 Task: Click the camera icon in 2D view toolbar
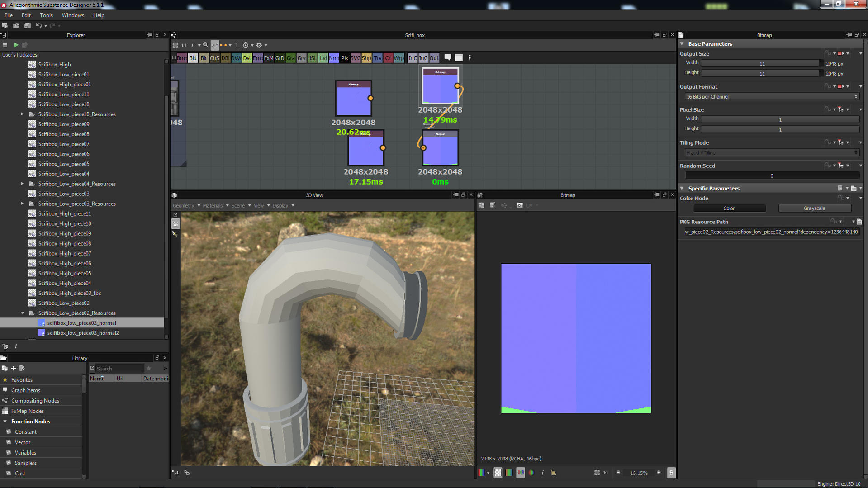click(x=520, y=205)
